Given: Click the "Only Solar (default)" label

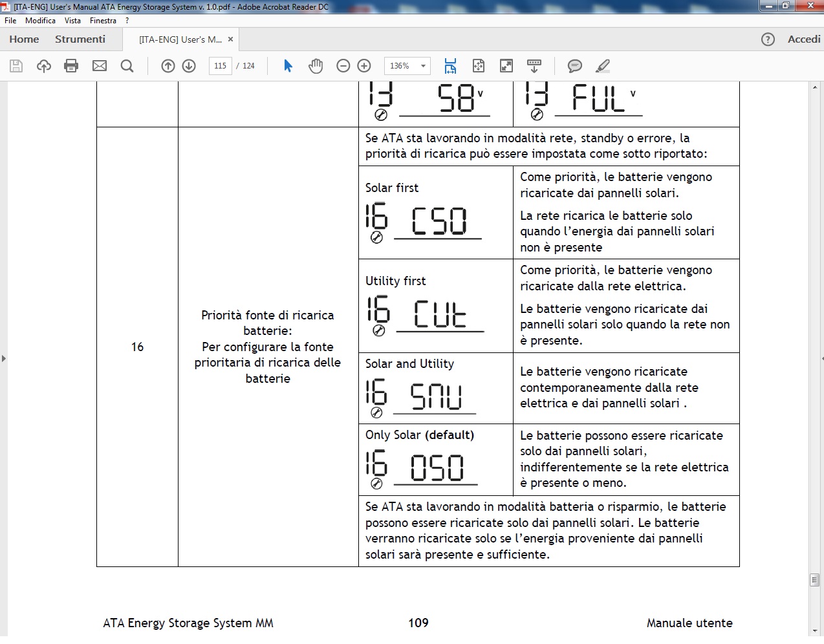Looking at the screenshot, I should pos(420,435).
